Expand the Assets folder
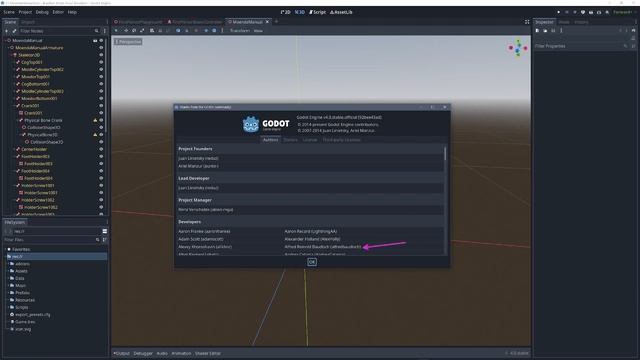Image resolution: width=640 pixels, height=360 pixels. click(x=8, y=271)
